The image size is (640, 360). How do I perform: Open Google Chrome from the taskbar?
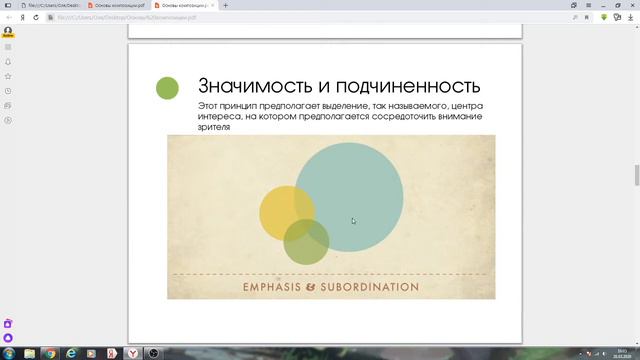coord(50,353)
